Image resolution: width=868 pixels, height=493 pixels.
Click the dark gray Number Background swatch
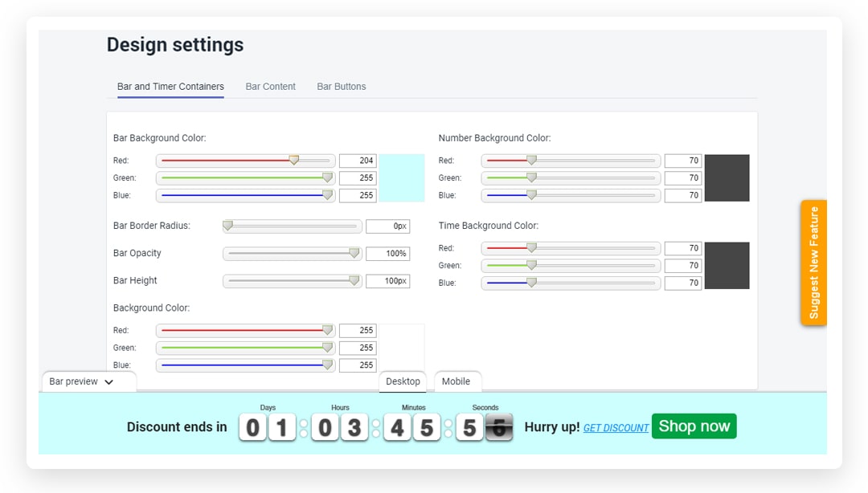click(727, 177)
